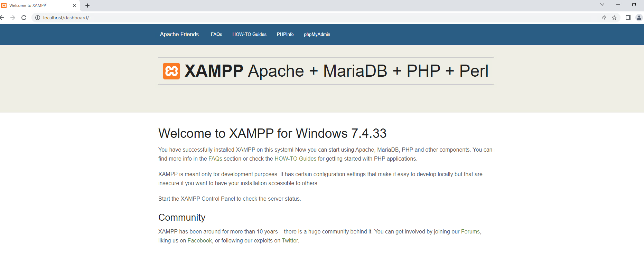The image size is (644, 268).
Task: Follow the Twitter link
Action: coord(290,240)
